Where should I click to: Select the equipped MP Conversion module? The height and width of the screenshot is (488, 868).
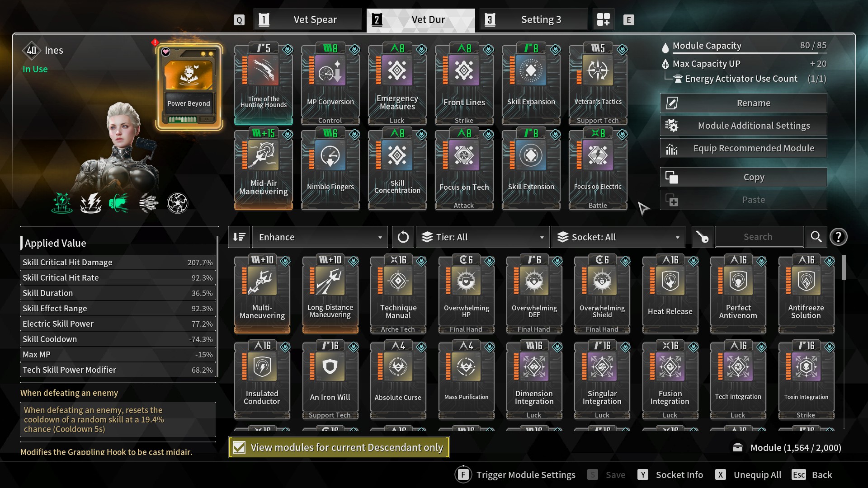pyautogui.click(x=330, y=84)
